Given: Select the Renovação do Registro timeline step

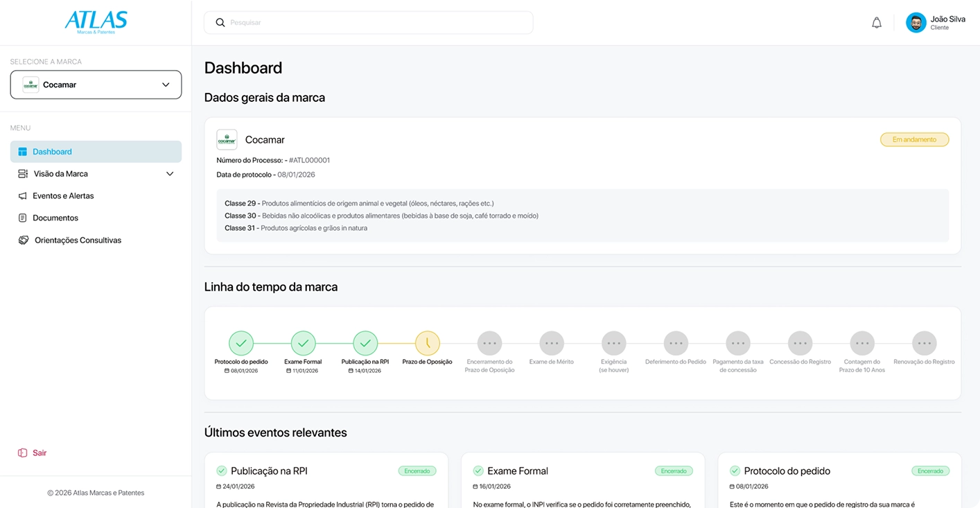Looking at the screenshot, I should tap(924, 343).
